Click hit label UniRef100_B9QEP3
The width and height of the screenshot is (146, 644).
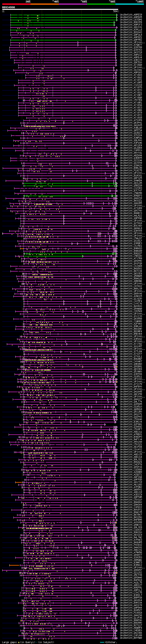click(x=131, y=196)
